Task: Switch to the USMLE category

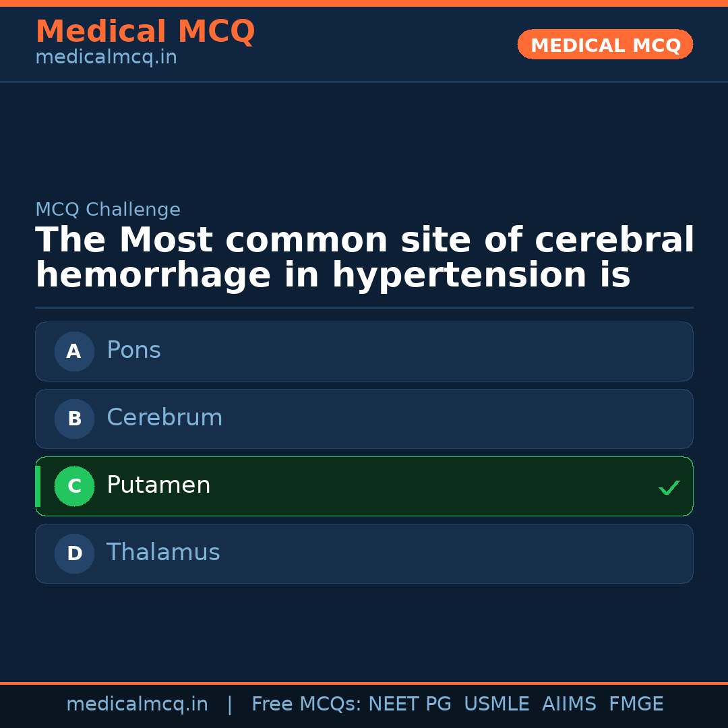Action: (497, 704)
